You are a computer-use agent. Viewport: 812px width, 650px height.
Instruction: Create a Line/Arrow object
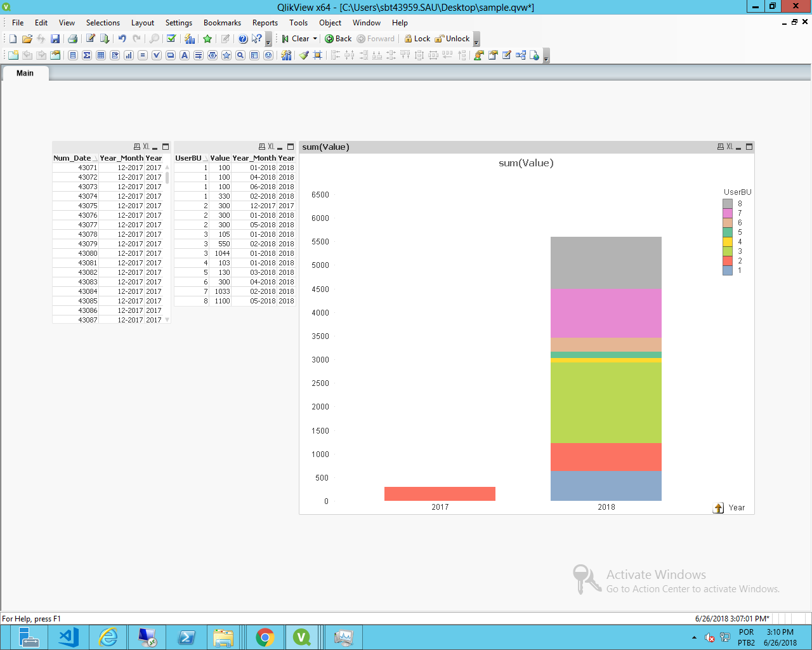(199, 55)
